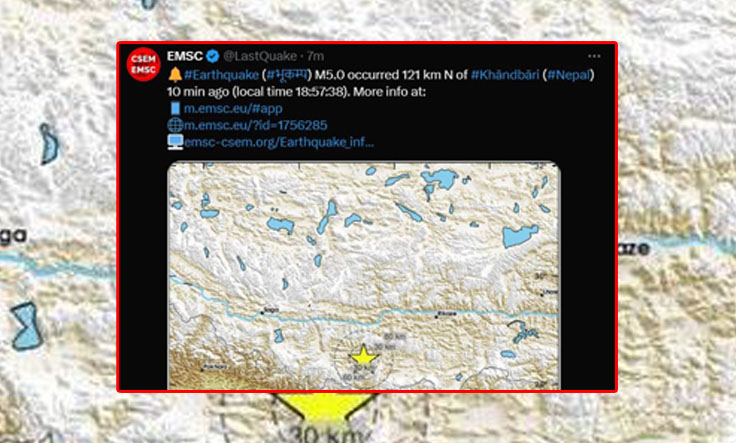Open the emsc-csem.org/Earthquake_inf... link
The width and height of the screenshot is (736, 443).
pos(279,142)
